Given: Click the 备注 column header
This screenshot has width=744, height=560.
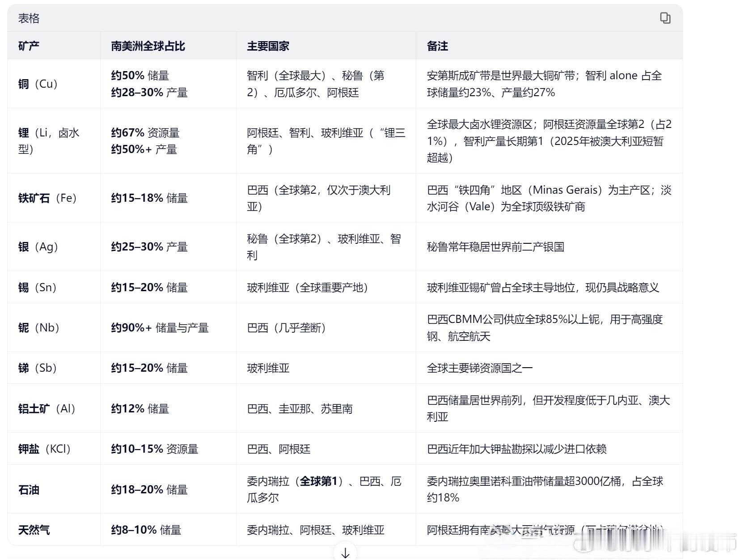Looking at the screenshot, I should (437, 46).
